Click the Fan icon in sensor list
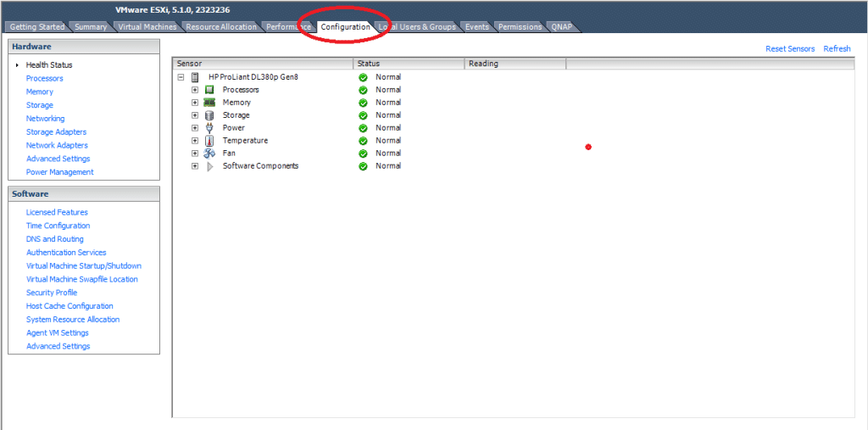 click(x=209, y=154)
